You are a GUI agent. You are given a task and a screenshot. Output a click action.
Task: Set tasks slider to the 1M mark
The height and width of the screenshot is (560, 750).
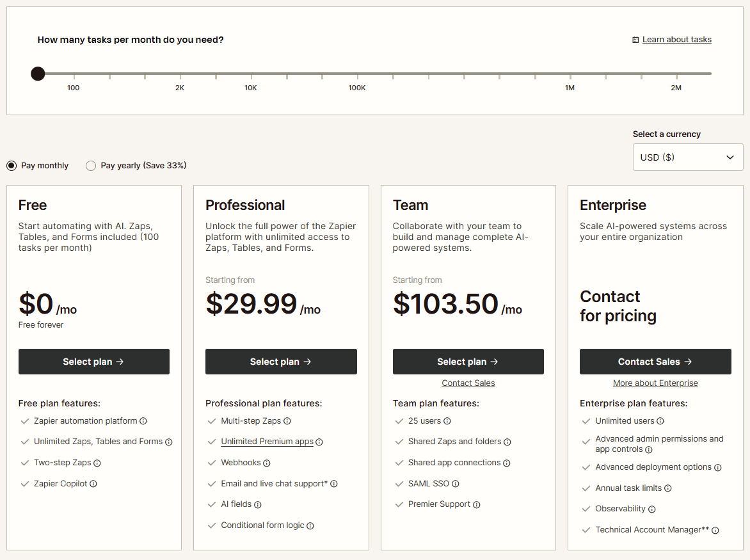pyautogui.click(x=570, y=74)
